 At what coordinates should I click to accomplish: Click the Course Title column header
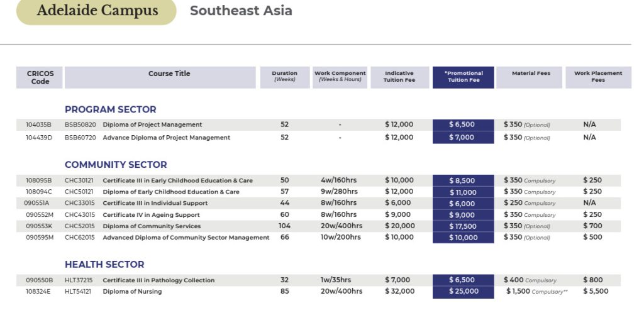169,74
